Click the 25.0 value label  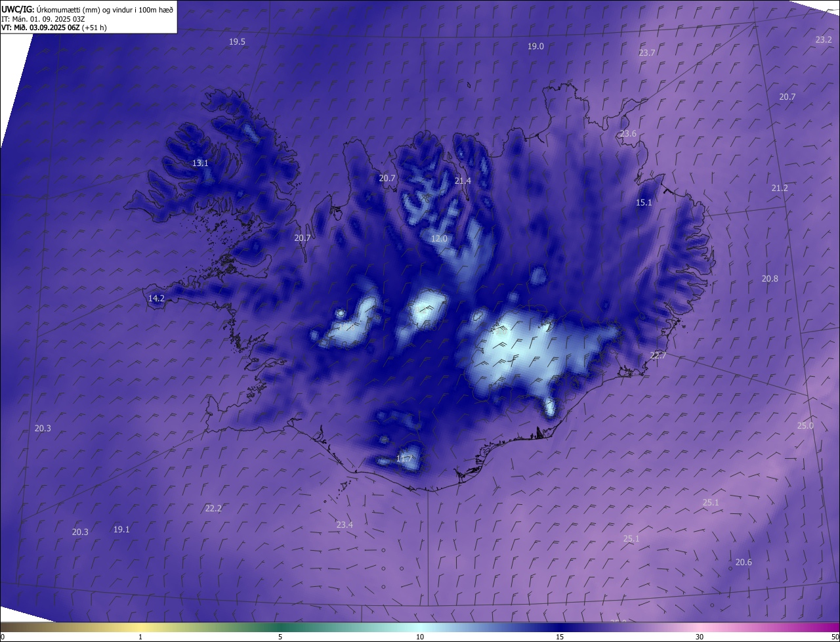(x=805, y=425)
